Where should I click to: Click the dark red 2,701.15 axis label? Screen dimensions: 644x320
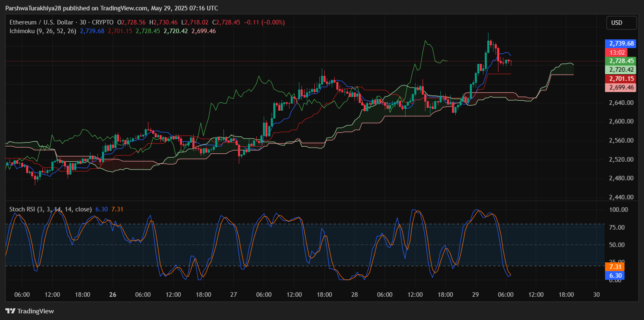pos(620,79)
